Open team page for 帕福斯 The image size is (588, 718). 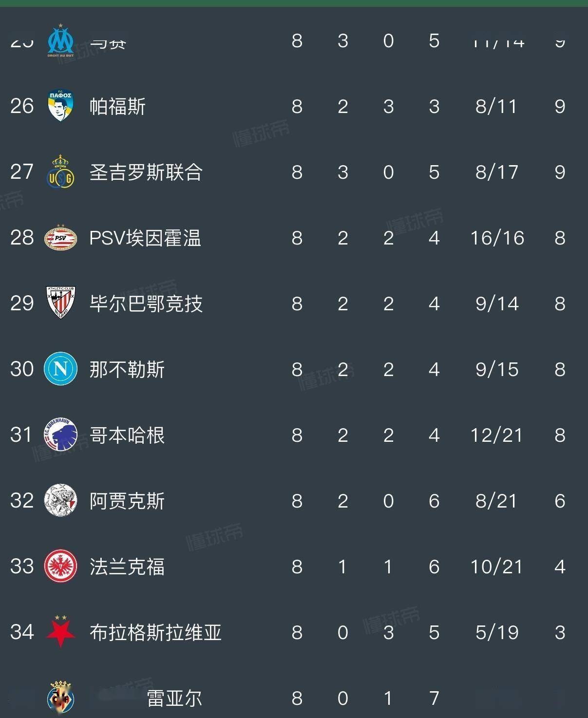[x=117, y=106]
